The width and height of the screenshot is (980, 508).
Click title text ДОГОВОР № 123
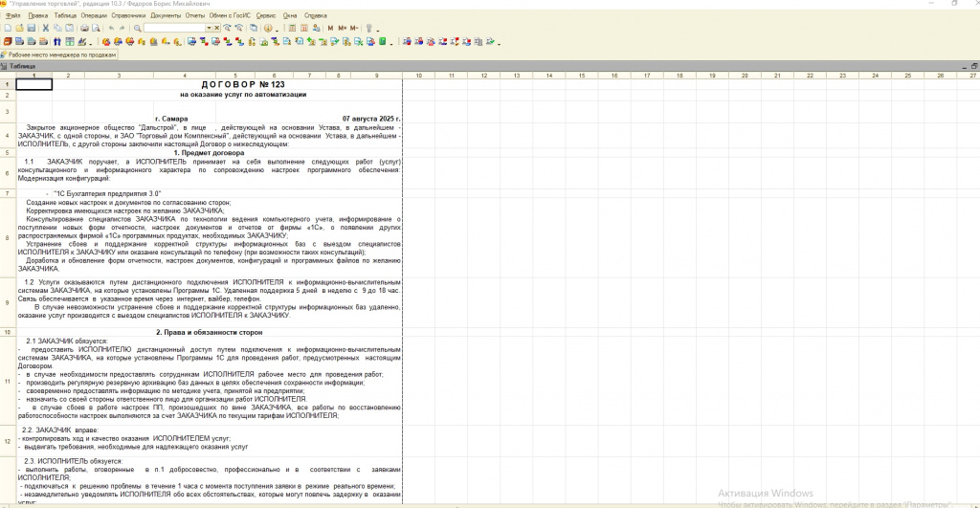click(243, 84)
